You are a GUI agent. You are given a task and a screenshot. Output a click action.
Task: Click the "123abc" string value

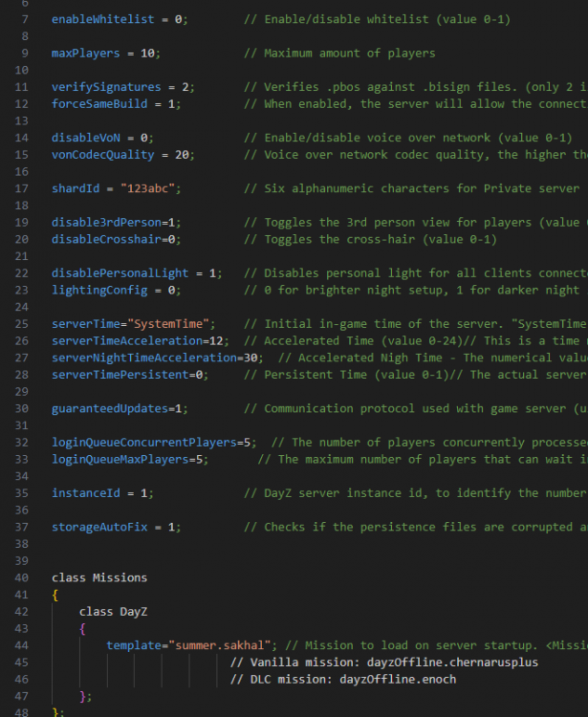(x=147, y=188)
